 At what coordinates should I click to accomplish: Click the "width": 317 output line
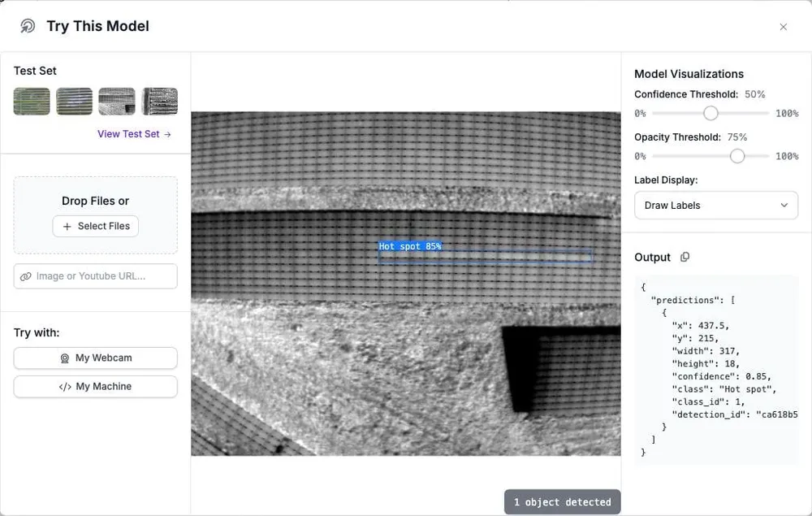click(x=706, y=351)
